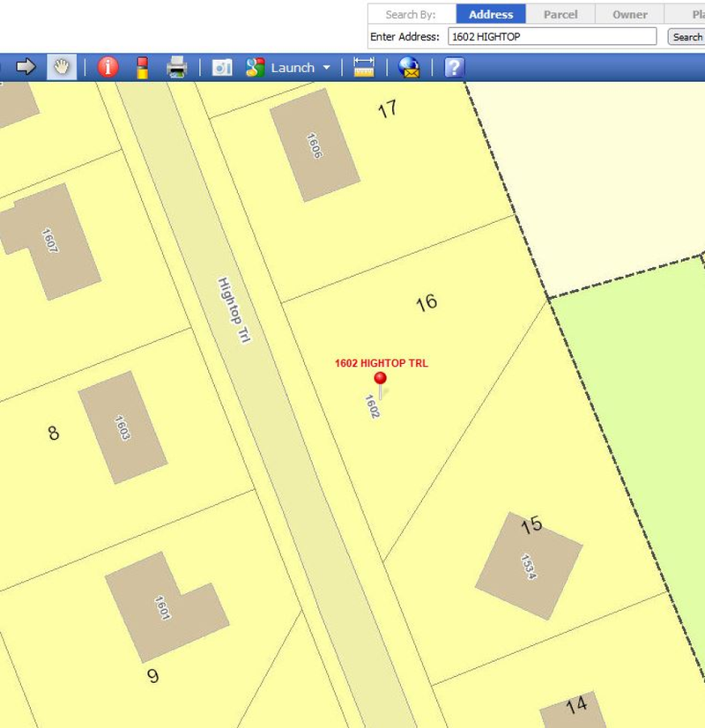Screen dimensions: 705x728
Task: Click the Google Launch icon
Action: click(256, 67)
